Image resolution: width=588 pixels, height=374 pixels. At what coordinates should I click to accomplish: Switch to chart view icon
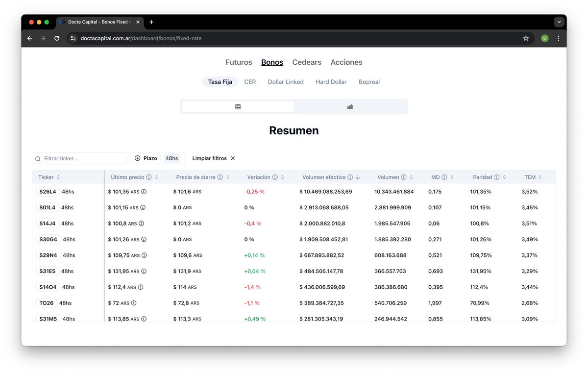coord(350,106)
